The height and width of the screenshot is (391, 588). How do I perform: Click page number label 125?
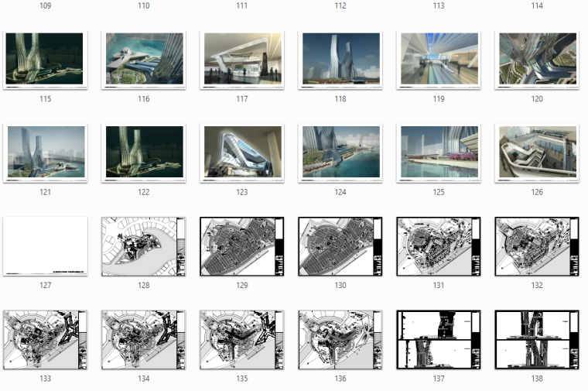tap(439, 192)
